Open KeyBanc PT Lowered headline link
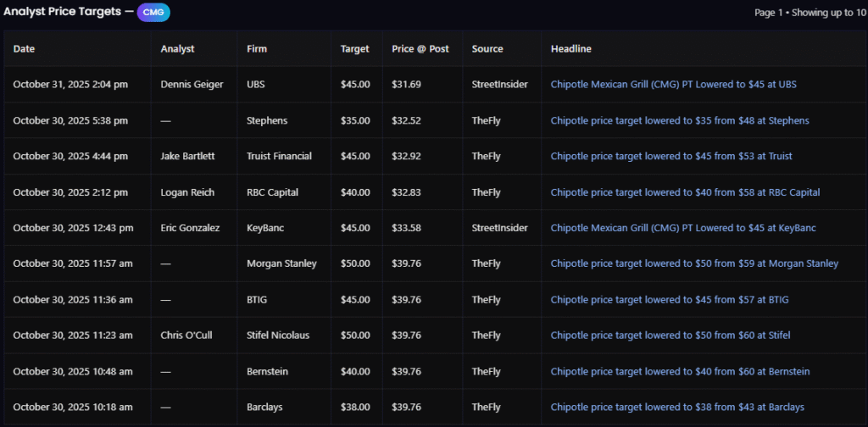This screenshot has width=868, height=427. tap(682, 228)
